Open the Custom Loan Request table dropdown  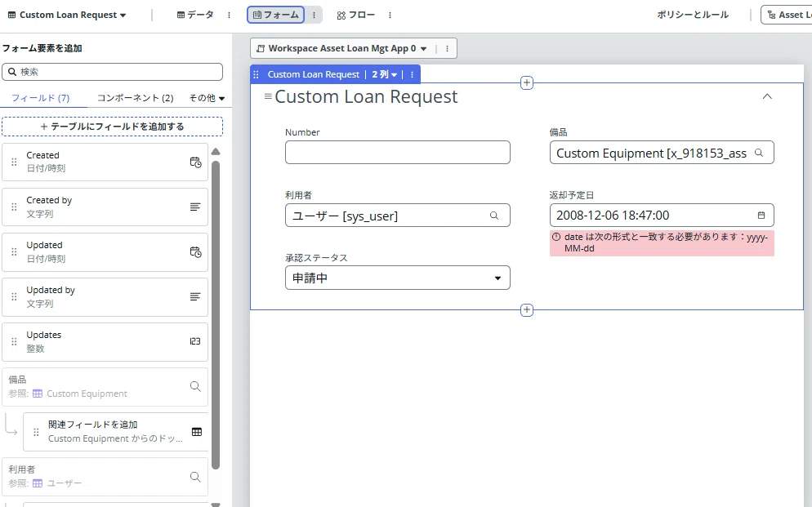tap(67, 15)
